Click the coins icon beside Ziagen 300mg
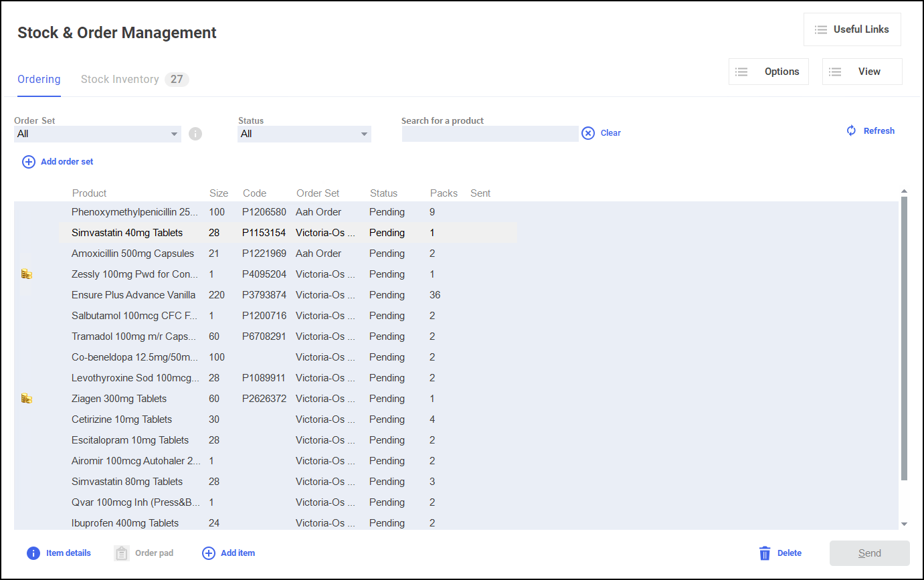Image resolution: width=924 pixels, height=580 pixels. (x=27, y=399)
